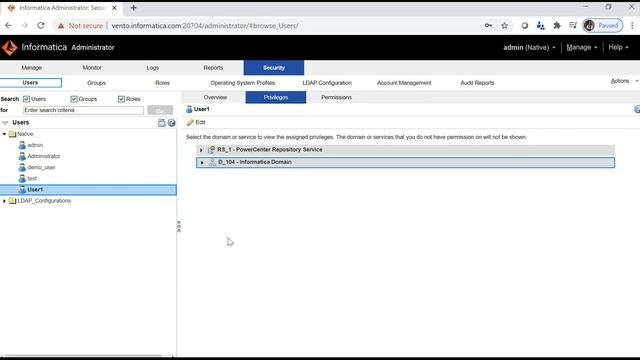The image size is (640, 360).
Task: Click the demo_user user icon
Action: [22, 167]
